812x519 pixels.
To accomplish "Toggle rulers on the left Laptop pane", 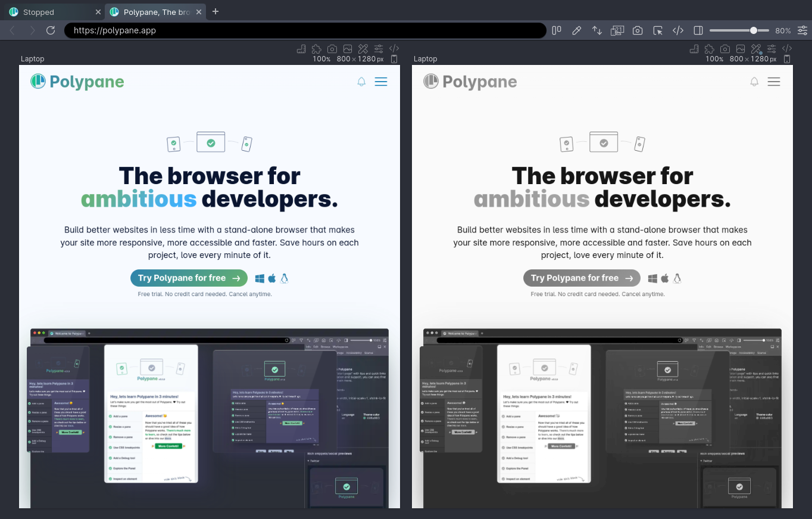I will pos(301,49).
